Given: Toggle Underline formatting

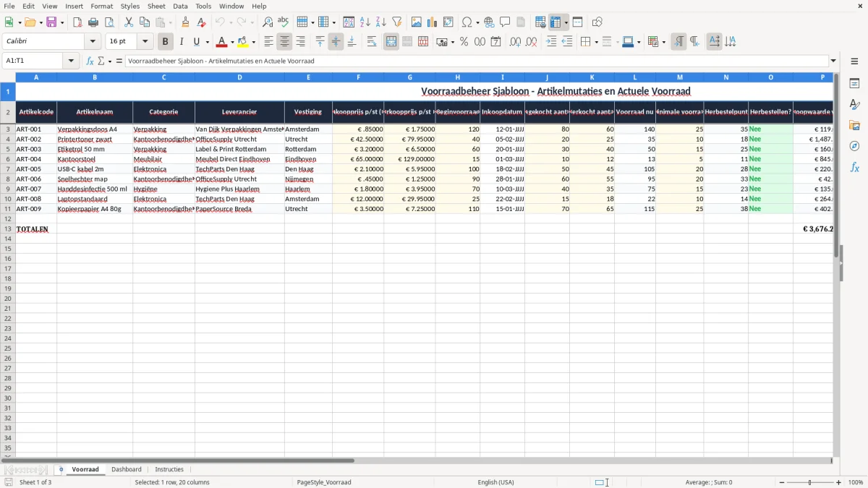Looking at the screenshot, I should (x=196, y=42).
